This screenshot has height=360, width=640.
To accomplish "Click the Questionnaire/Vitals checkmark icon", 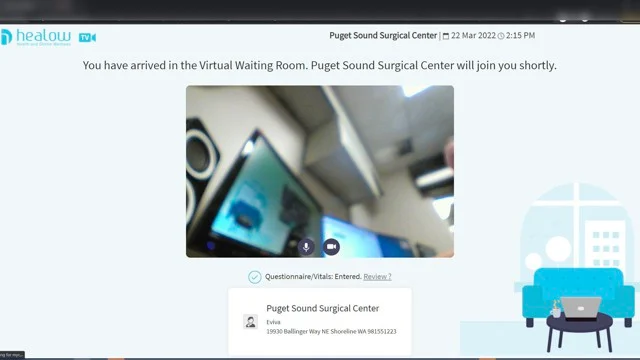I will [x=255, y=277].
